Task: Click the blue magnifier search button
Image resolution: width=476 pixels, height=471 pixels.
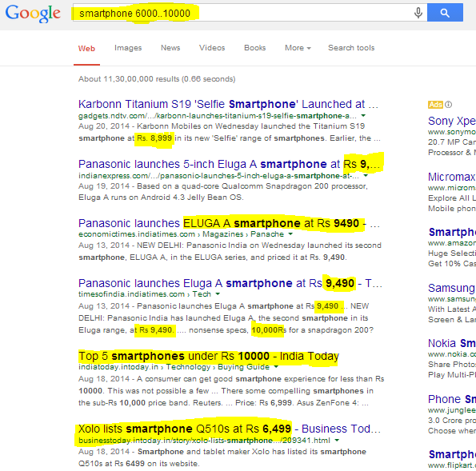Action: point(445,13)
